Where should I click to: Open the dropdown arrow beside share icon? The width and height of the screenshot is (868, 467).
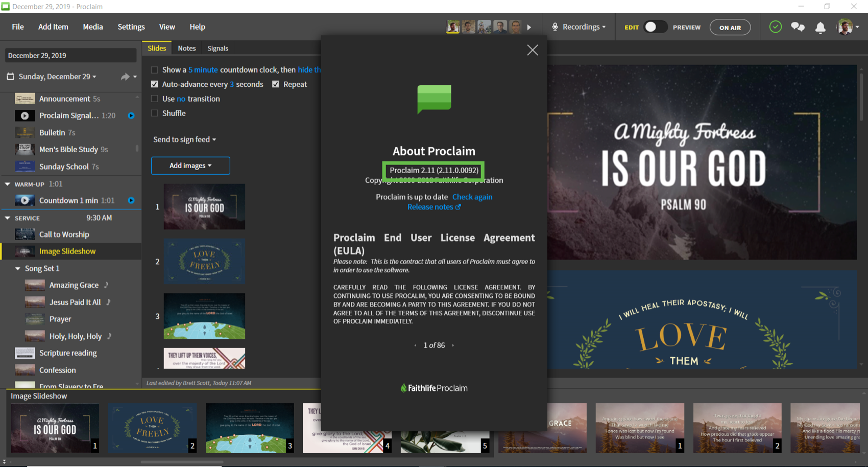(135, 77)
